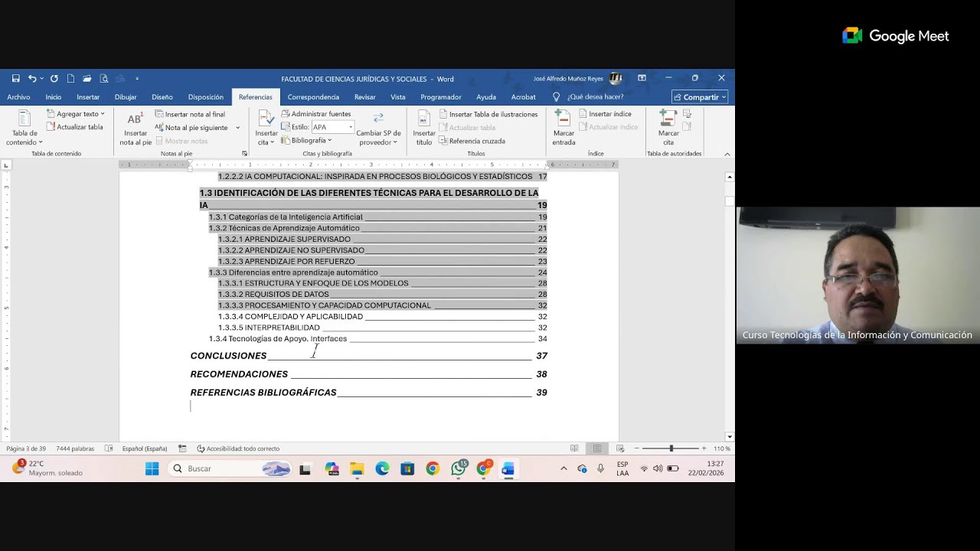Open the Compartir dropdown button

[700, 97]
